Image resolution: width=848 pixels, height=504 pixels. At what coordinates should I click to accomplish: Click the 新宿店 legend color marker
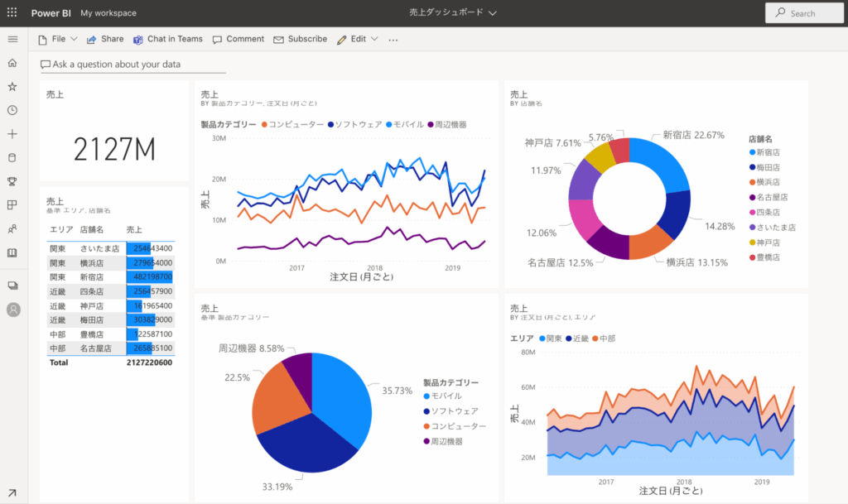752,152
